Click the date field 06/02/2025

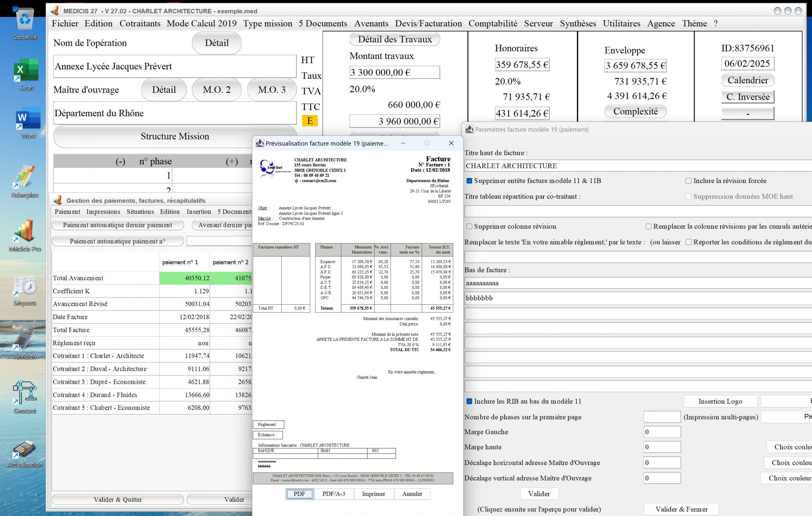tap(748, 63)
